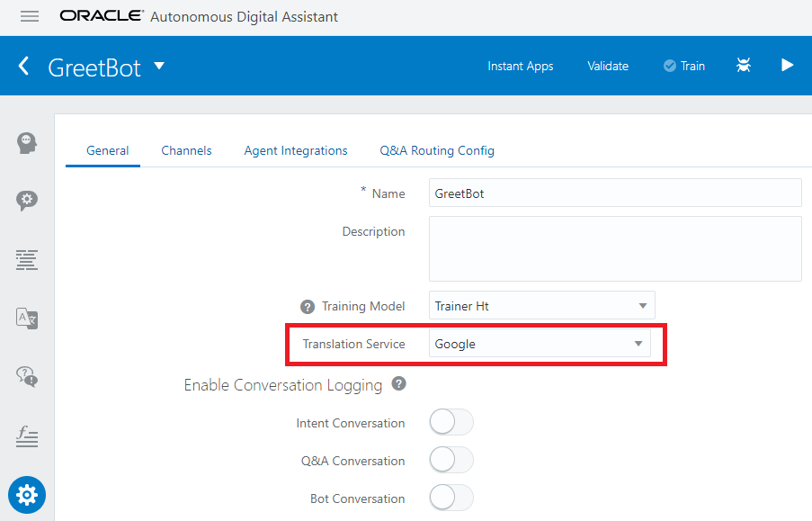Viewport: 812px width, 521px height.
Task: Click the Description text area
Action: (615, 249)
